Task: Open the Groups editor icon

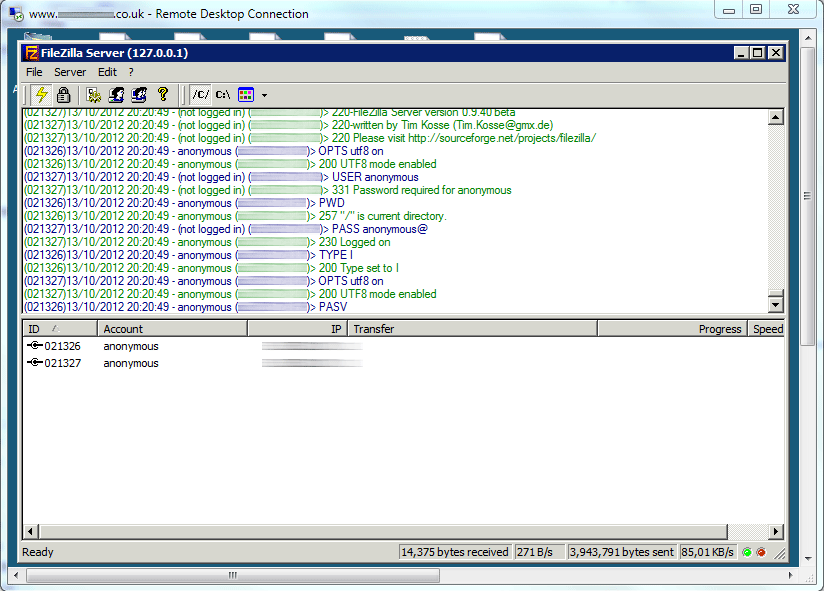Action: pyautogui.click(x=139, y=95)
